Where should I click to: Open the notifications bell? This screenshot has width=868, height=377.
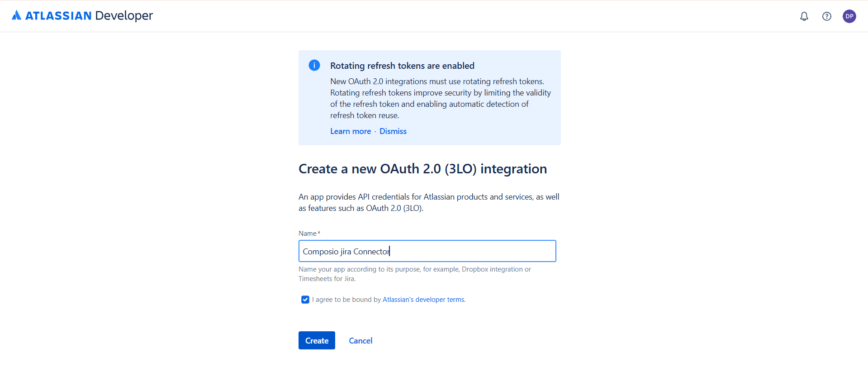(x=804, y=16)
